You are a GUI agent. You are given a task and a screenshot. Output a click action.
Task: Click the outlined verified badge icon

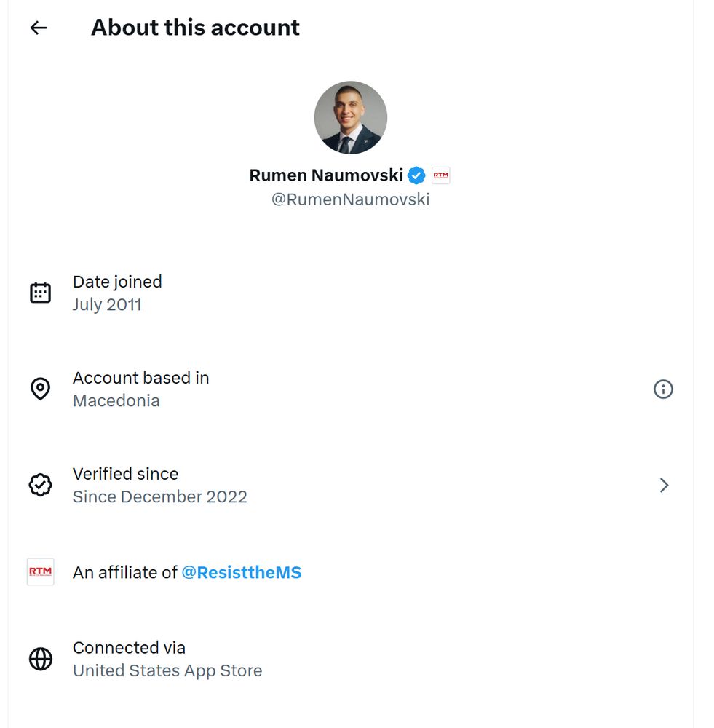tap(40, 485)
